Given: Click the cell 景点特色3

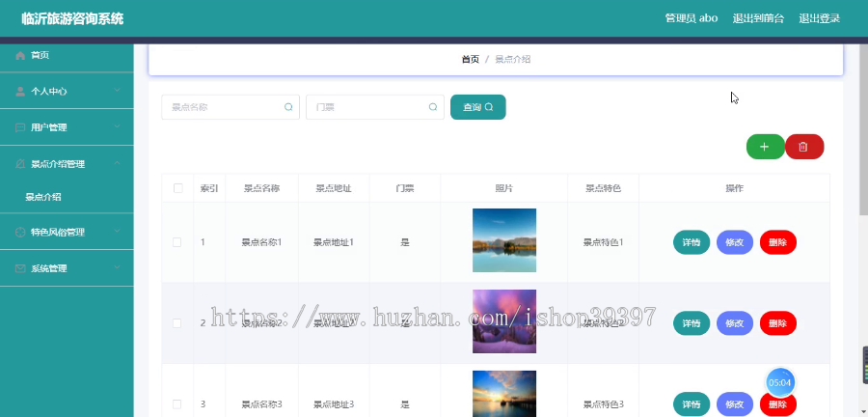Looking at the screenshot, I should [x=604, y=403].
